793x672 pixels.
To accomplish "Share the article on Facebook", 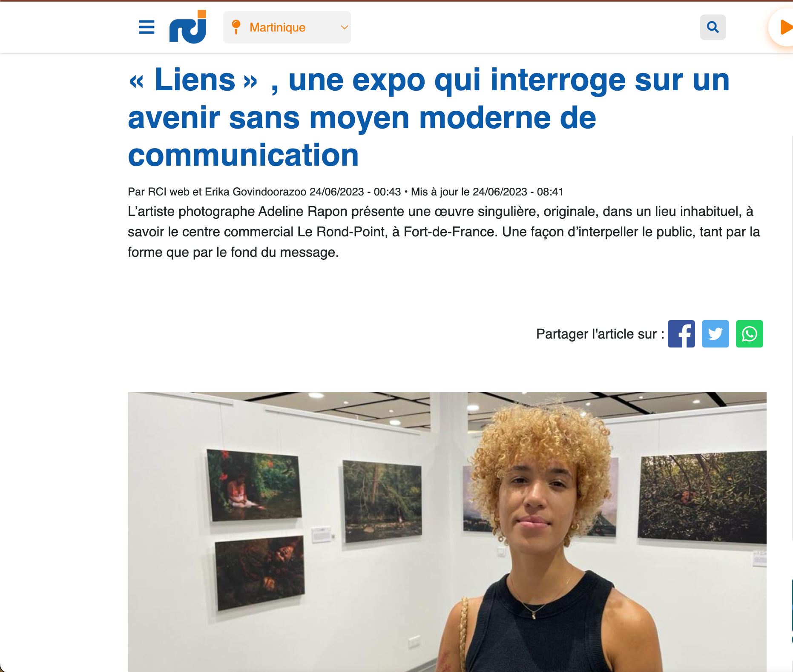I will (681, 334).
